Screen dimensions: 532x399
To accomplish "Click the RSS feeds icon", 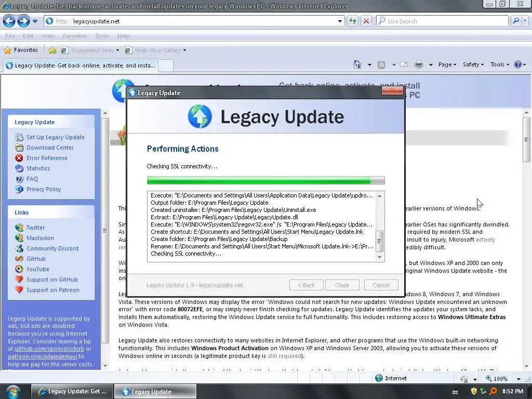I will 381,64.
